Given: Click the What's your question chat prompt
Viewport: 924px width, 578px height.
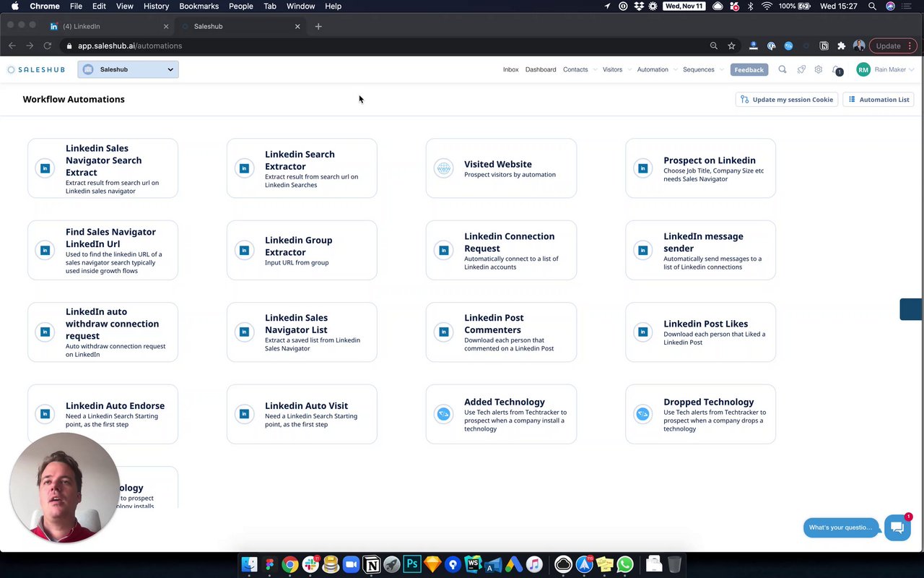Looking at the screenshot, I should click(x=841, y=527).
